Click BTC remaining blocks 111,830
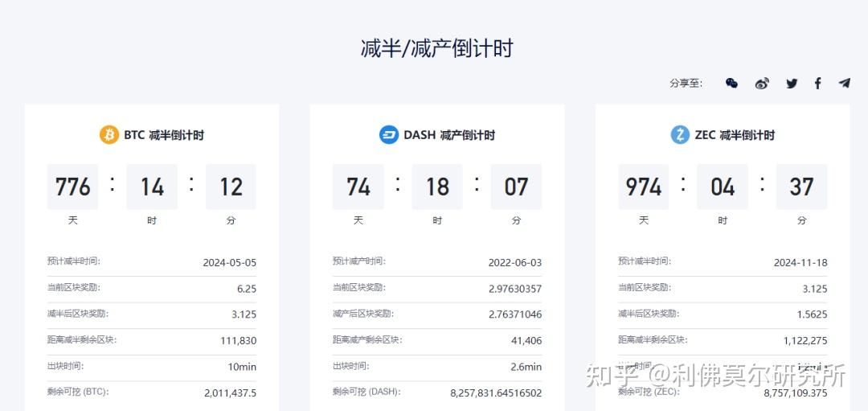Image resolution: width=868 pixels, height=411 pixels. pos(239,341)
